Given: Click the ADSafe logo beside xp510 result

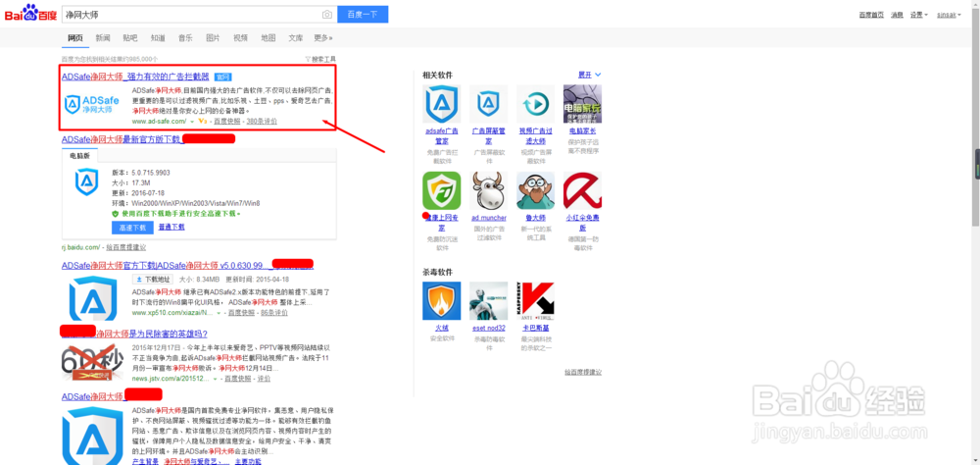Looking at the screenshot, I should tap(93, 299).
